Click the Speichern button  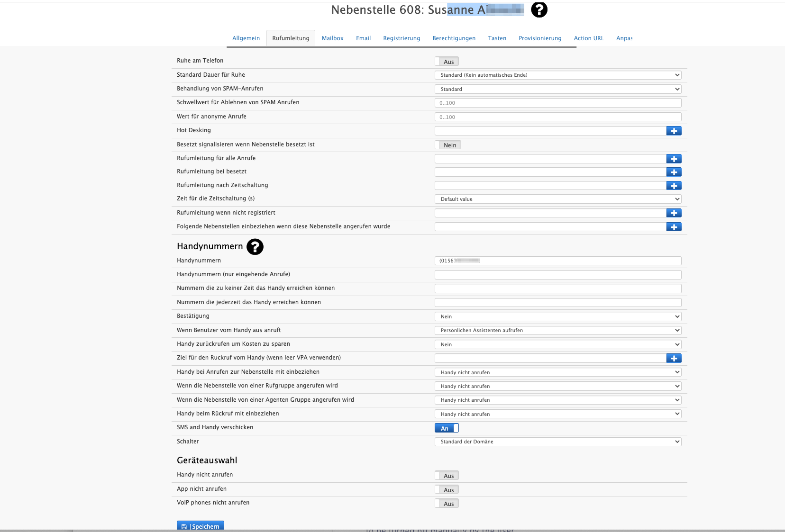[x=201, y=526]
